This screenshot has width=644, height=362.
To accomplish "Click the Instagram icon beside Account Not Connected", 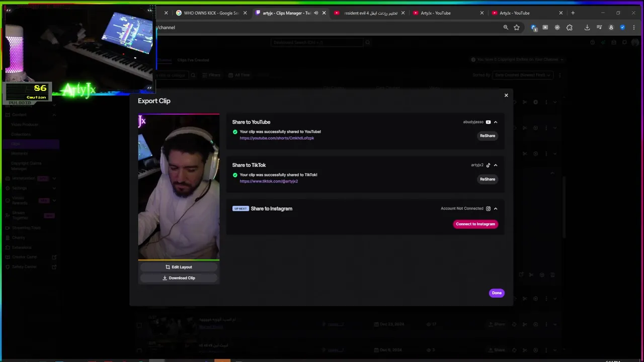I will pos(488,209).
